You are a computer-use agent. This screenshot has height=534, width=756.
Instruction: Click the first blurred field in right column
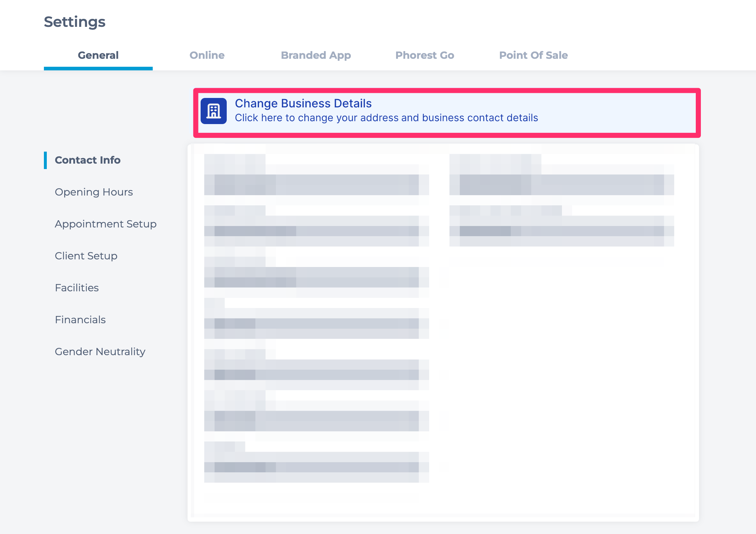[x=562, y=185]
